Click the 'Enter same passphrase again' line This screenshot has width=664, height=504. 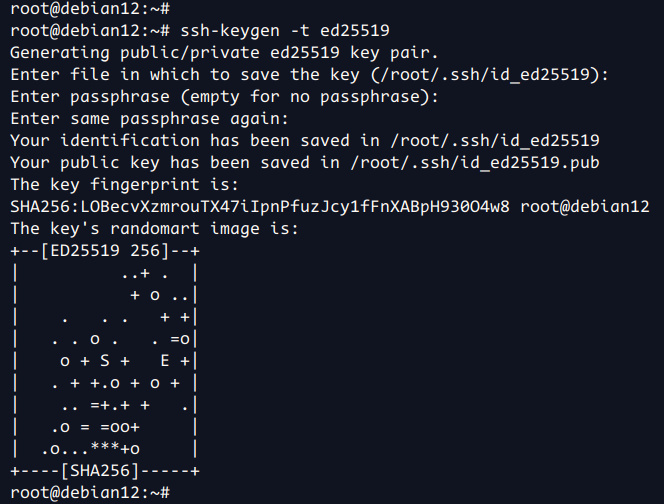tap(150, 118)
